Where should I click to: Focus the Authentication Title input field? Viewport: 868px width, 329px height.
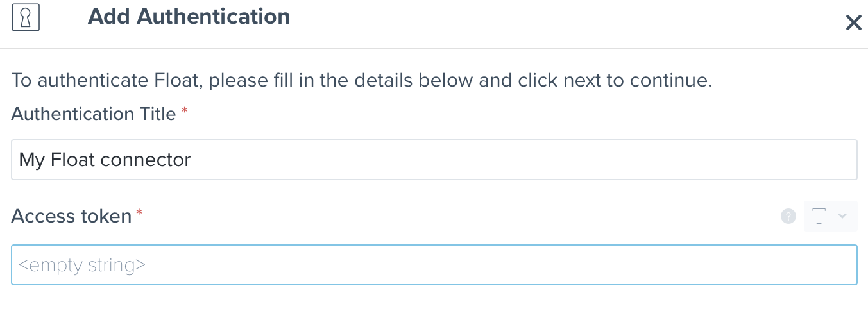pos(434,160)
